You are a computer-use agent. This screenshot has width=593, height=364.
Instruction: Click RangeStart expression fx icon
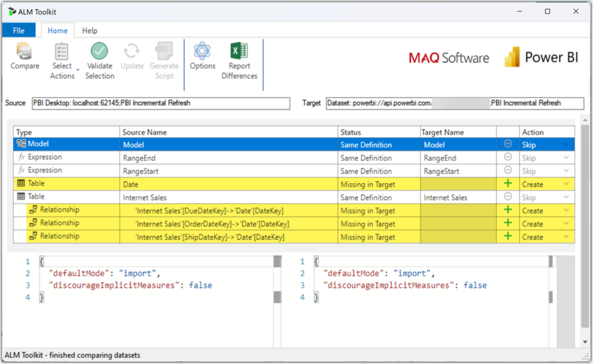coord(21,170)
